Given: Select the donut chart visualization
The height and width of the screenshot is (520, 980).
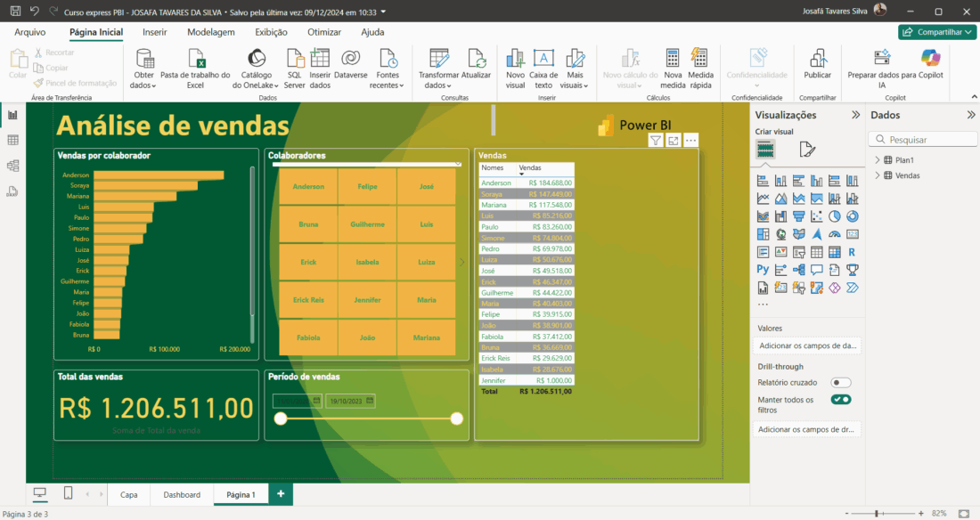Looking at the screenshot, I should 852,216.
